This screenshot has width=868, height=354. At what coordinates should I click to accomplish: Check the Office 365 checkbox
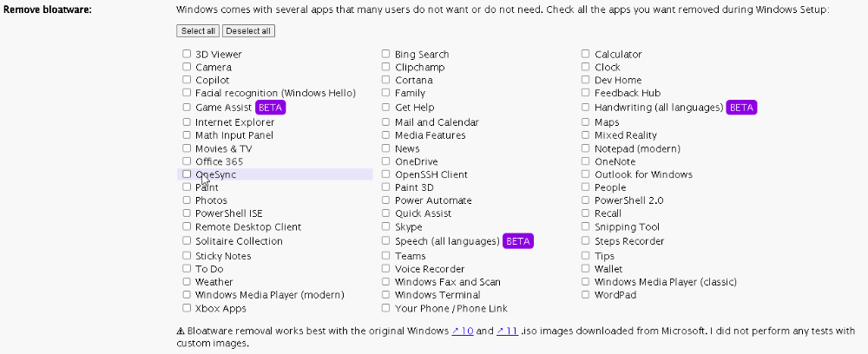(x=187, y=161)
